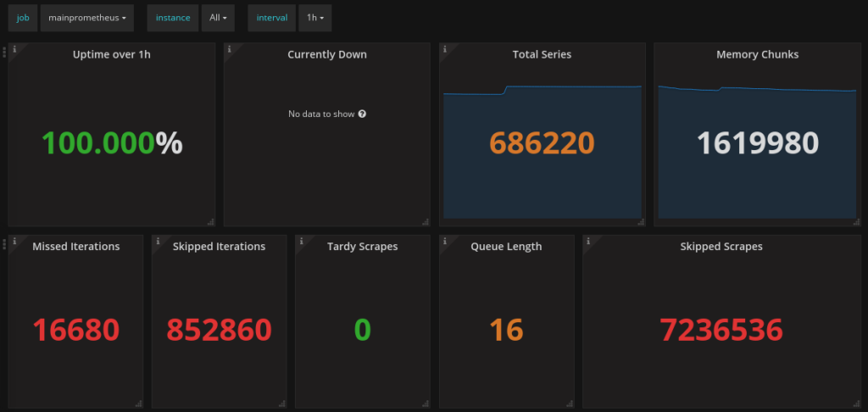This screenshot has width=868, height=412.
Task: Show info corner of Total Series panel
Action: tap(445, 50)
